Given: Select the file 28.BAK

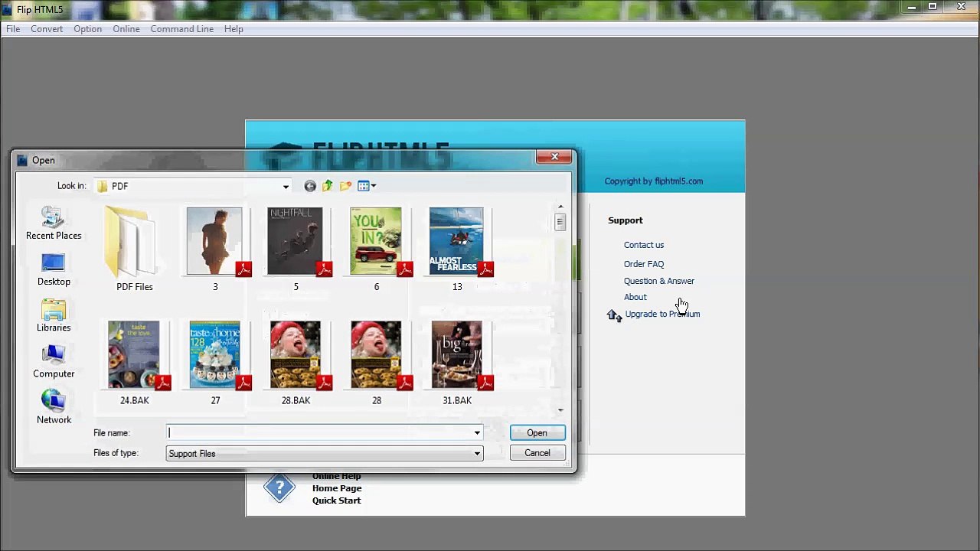Looking at the screenshot, I should click(x=296, y=363).
